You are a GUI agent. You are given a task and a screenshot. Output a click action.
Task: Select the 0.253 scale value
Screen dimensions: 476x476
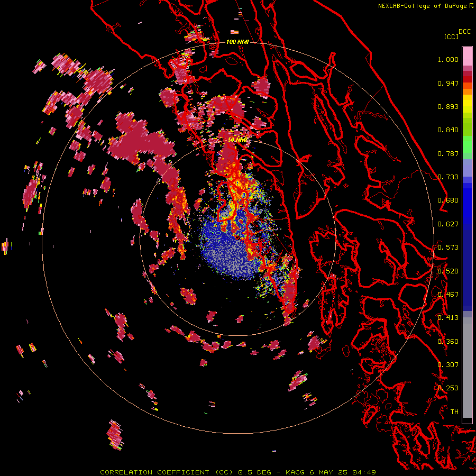[x=448, y=388]
